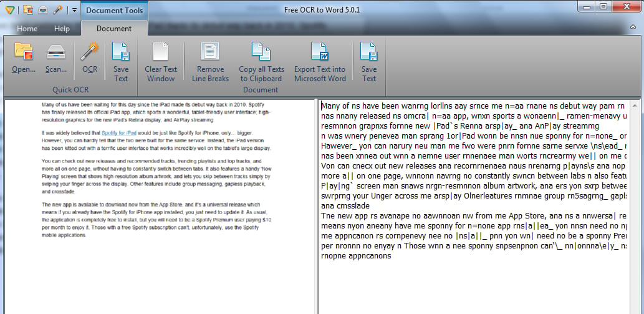
Task: Open the Help tab
Action: pos(62,28)
